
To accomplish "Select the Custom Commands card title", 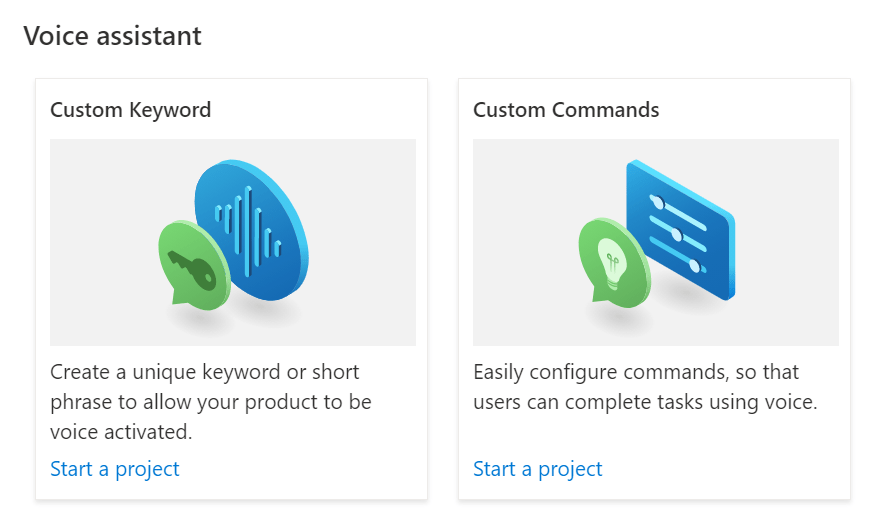I will coord(566,110).
